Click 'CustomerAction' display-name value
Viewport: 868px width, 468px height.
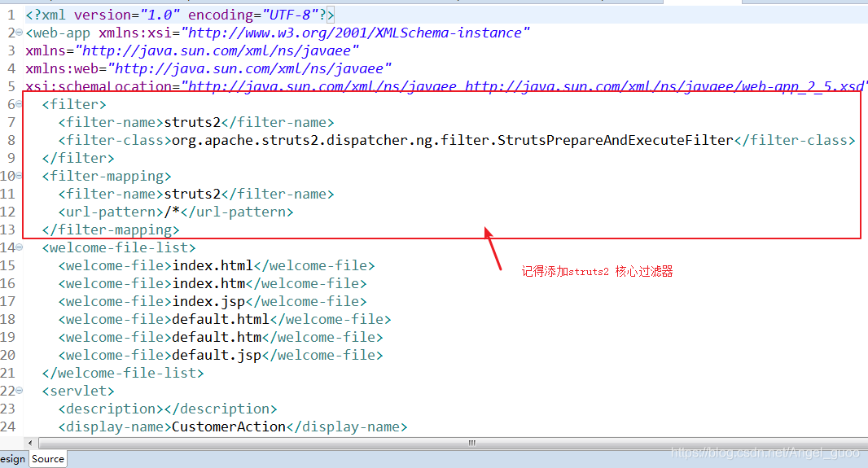coord(229,426)
